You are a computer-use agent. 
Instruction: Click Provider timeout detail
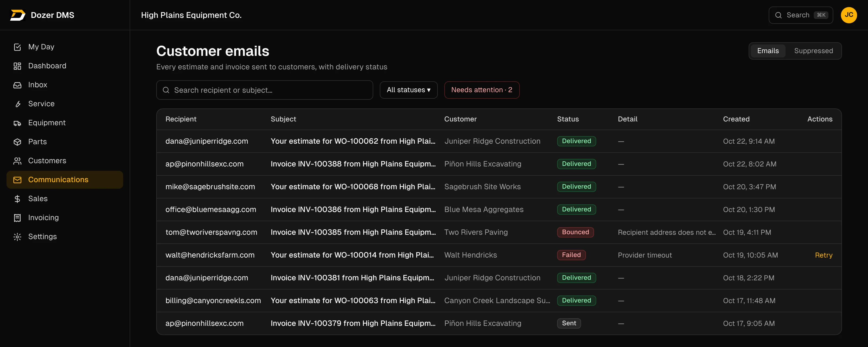point(644,255)
